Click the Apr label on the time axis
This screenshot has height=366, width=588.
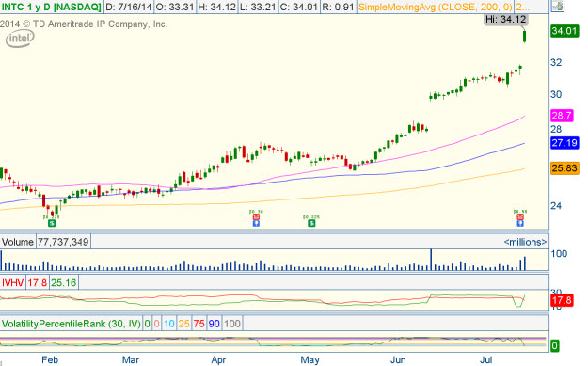coord(218,360)
